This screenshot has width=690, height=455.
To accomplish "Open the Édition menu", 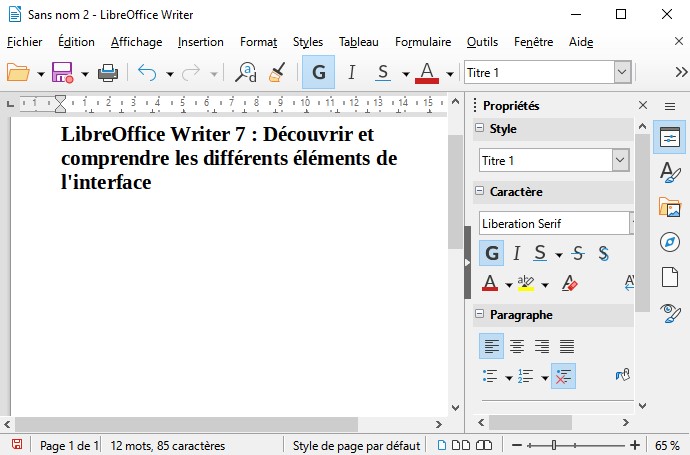I will point(76,42).
